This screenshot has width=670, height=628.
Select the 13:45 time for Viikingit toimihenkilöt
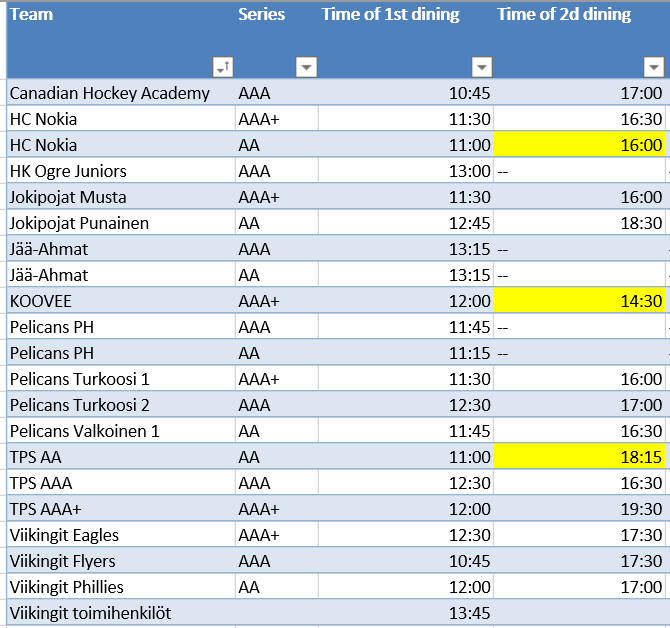406,613
